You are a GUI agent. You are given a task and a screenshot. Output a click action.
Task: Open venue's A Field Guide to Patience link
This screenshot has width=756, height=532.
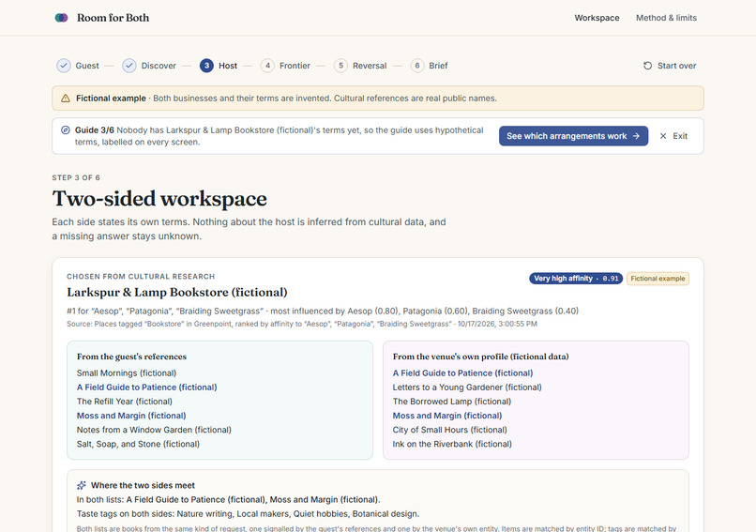(x=462, y=373)
